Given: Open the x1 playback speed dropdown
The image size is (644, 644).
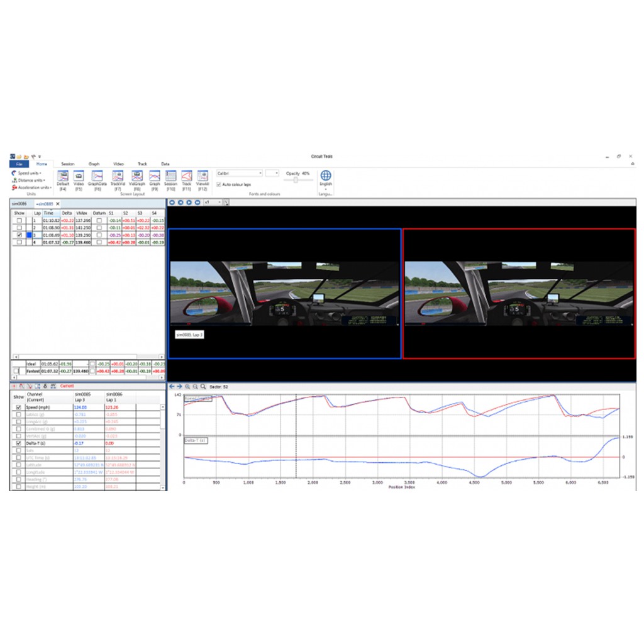Looking at the screenshot, I should 213,203.
